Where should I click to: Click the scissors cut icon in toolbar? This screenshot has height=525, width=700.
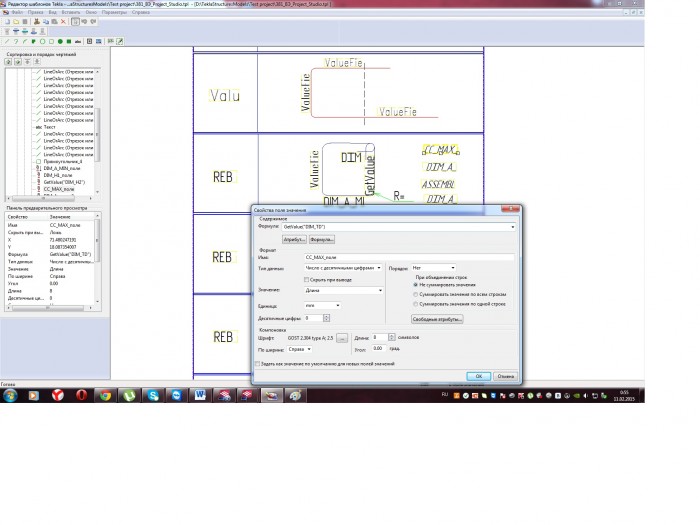(x=37, y=21)
